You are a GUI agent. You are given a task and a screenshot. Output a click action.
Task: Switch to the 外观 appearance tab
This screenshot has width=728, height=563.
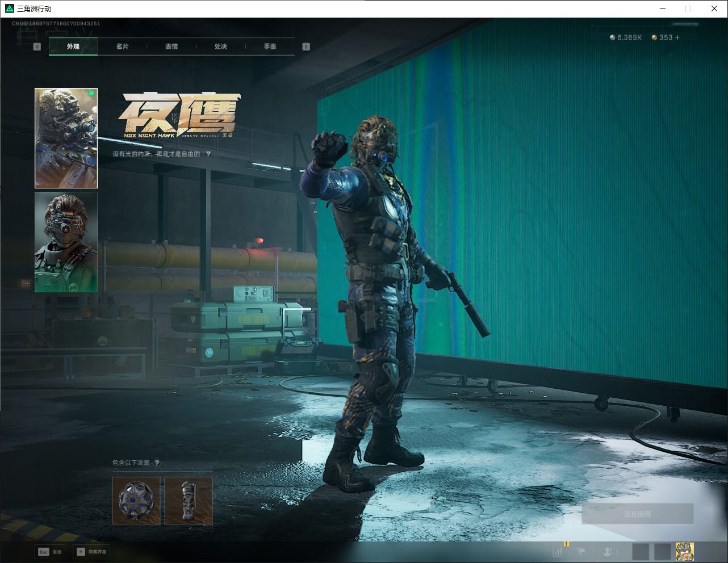pyautogui.click(x=73, y=47)
